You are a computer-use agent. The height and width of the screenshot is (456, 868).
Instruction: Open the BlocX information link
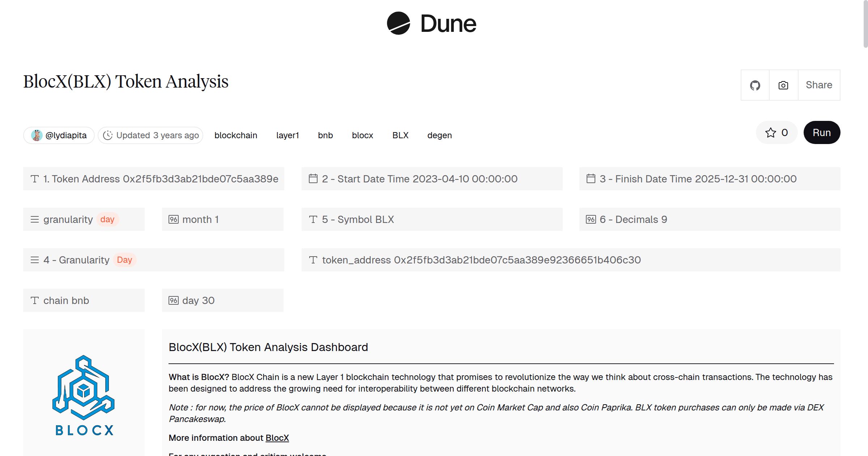tap(277, 438)
